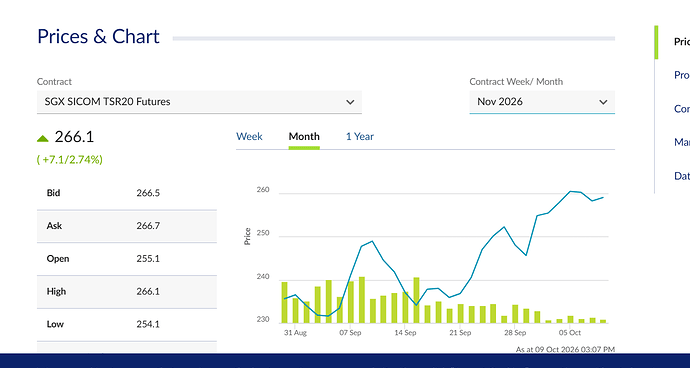The height and width of the screenshot is (368, 690).
Task: Click the Prices & Chart heading
Action: (98, 37)
